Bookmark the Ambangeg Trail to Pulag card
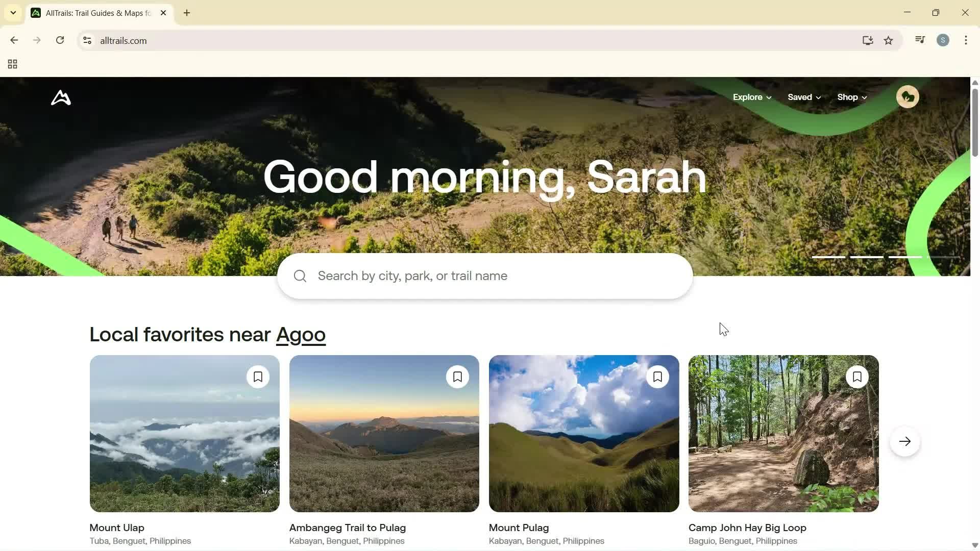The height and width of the screenshot is (551, 980). (x=457, y=377)
